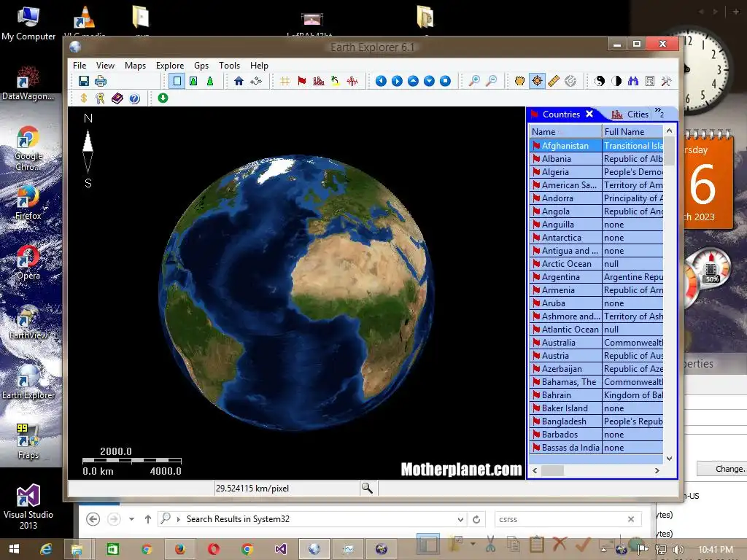Click the magnifier search button in status bar

(367, 488)
